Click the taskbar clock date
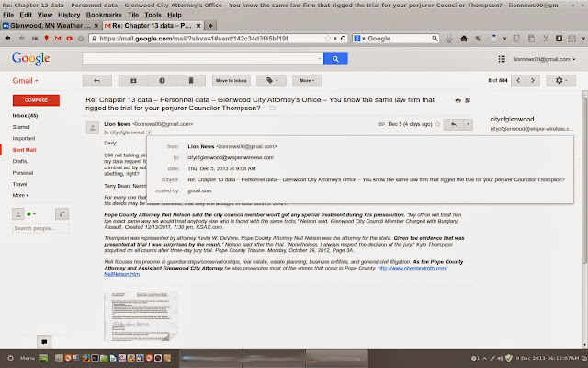Screen dimensions: 588x368 tap(548, 358)
